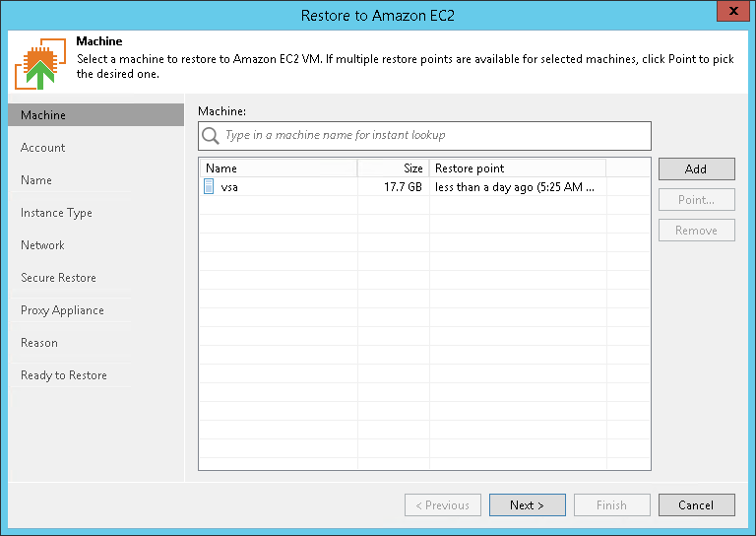Go to the Name wizard step

36,180
